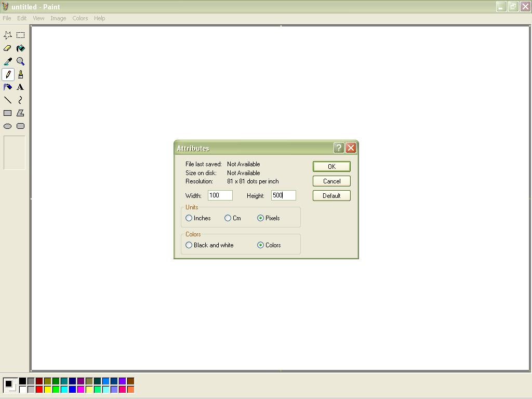Viewport: 532px width, 399px height.
Task: Pick the Fill With Color bucket tool
Action: pos(20,48)
